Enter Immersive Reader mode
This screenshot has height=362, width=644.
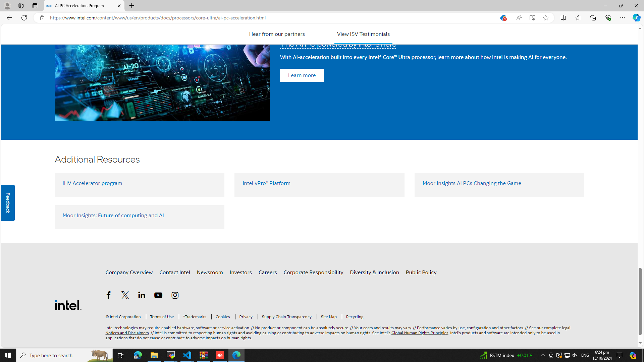point(532,18)
